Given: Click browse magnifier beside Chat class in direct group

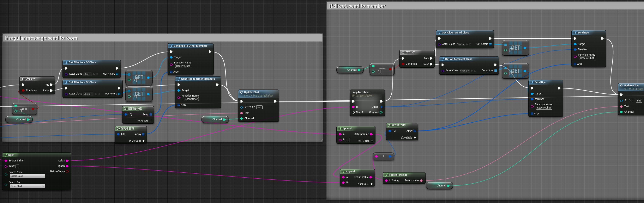Looking at the screenshot, I should tap(470, 44).
